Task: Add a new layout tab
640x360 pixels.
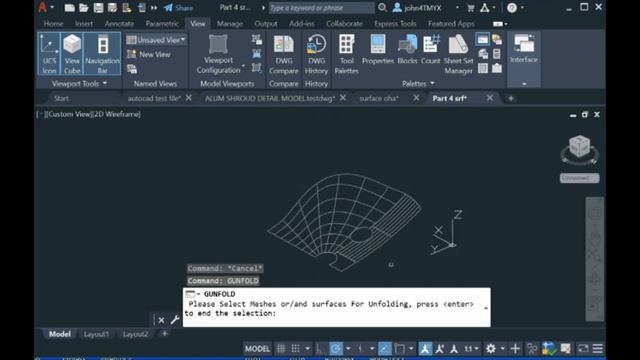Action: [164, 334]
